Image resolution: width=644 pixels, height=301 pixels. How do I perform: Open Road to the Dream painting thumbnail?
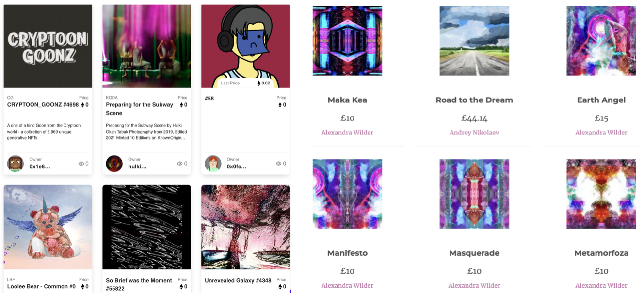[474, 41]
